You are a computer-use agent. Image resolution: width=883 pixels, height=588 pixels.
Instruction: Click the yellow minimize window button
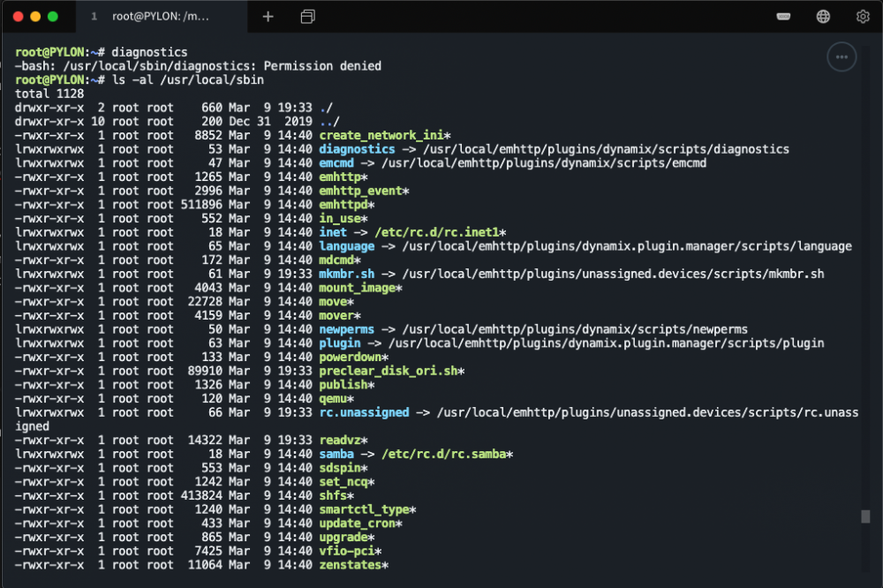click(35, 16)
